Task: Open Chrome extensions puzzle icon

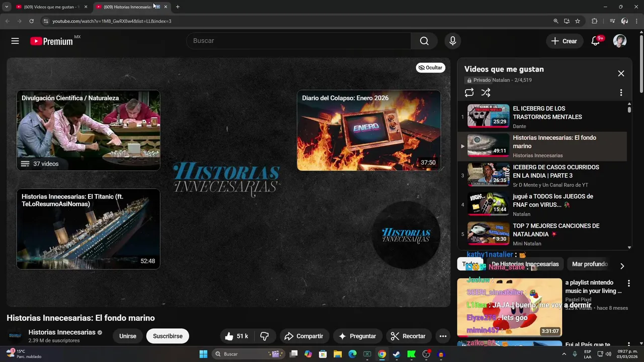Action: [594, 21]
